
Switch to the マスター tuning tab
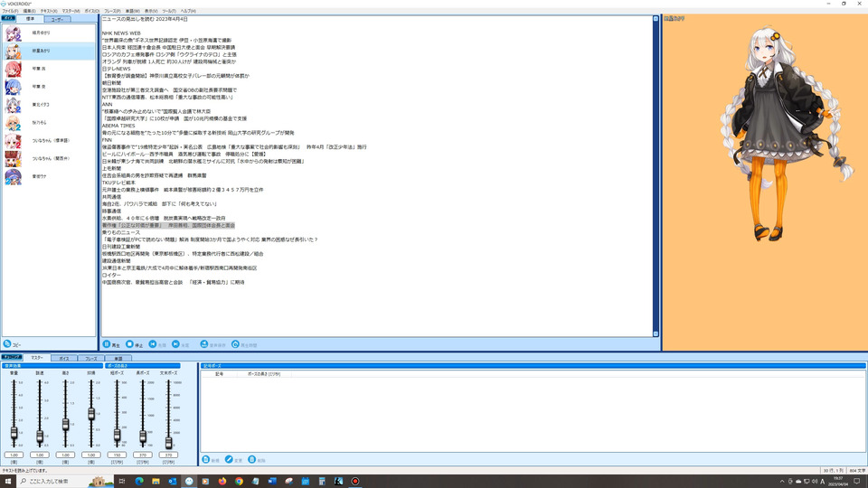(36, 358)
